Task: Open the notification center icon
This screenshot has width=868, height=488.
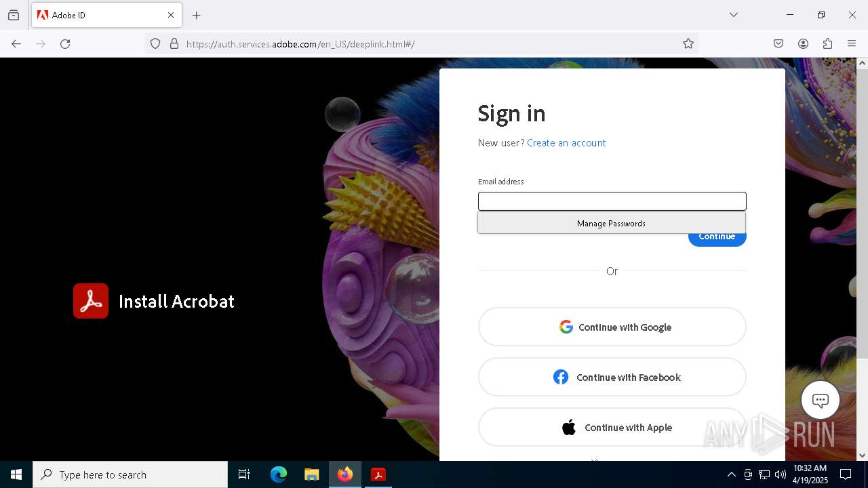Action: coord(846,474)
